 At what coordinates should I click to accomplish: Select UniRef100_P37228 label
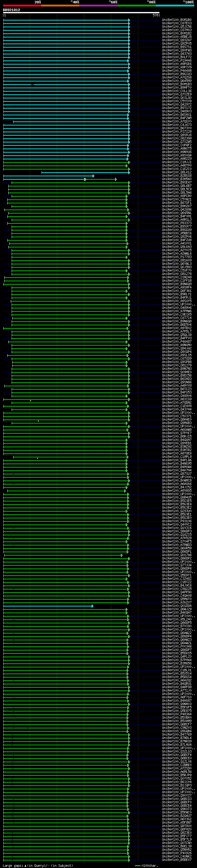click(177, 132)
